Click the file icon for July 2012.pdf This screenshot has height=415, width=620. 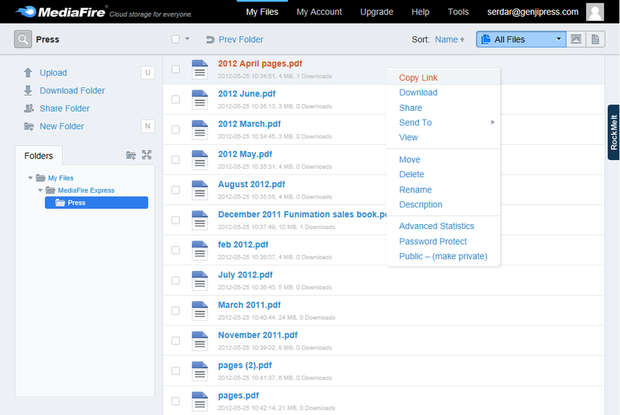point(200,281)
